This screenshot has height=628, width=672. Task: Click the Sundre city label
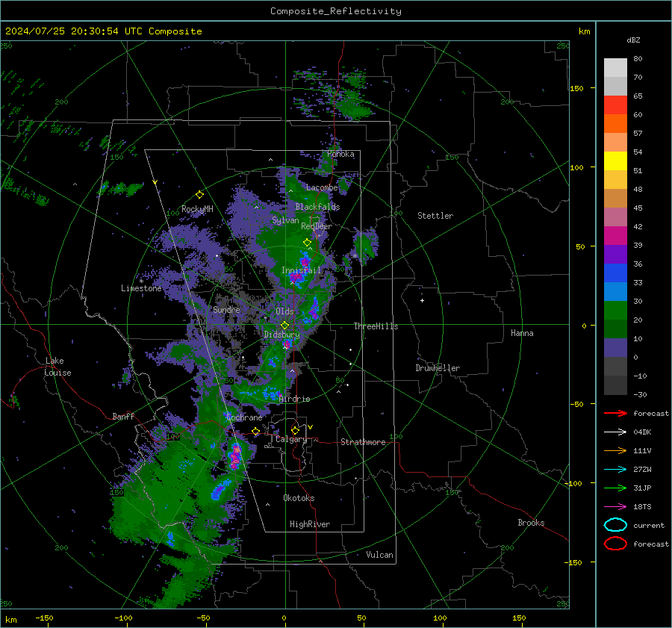point(226,309)
